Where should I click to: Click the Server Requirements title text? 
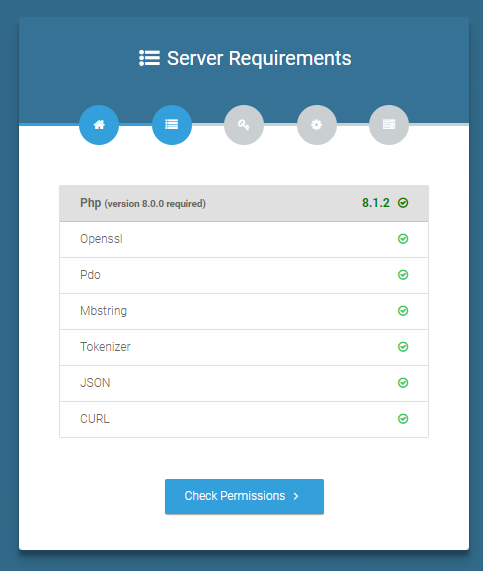[x=259, y=58]
